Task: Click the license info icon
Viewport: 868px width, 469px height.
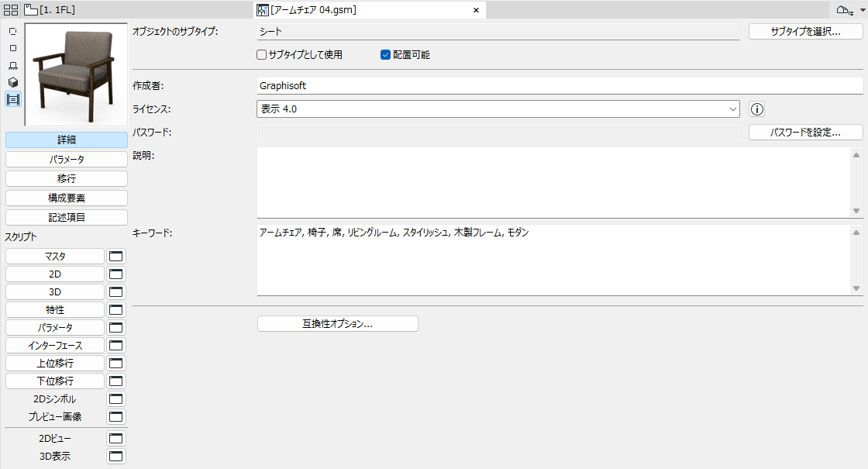Action: 756,109
